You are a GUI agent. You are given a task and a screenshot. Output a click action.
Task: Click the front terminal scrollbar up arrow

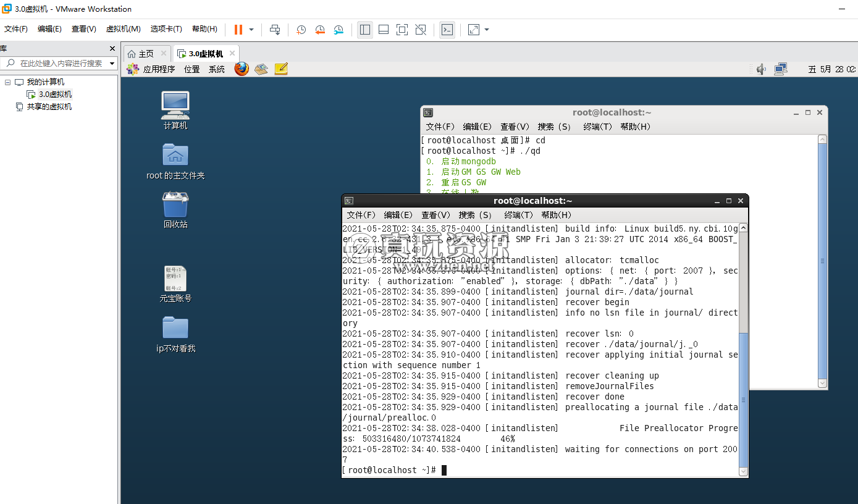coord(744,227)
